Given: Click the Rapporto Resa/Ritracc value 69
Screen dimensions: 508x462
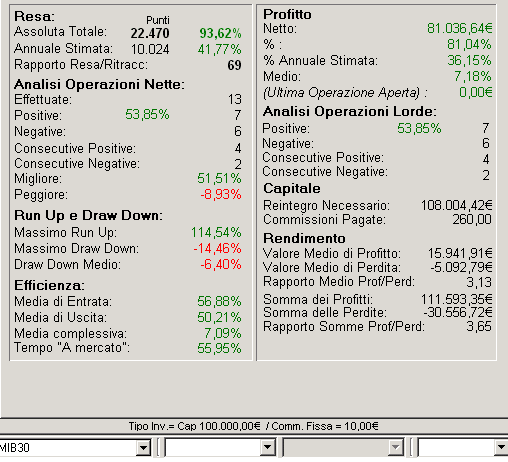Looking at the screenshot, I should click(x=234, y=65).
